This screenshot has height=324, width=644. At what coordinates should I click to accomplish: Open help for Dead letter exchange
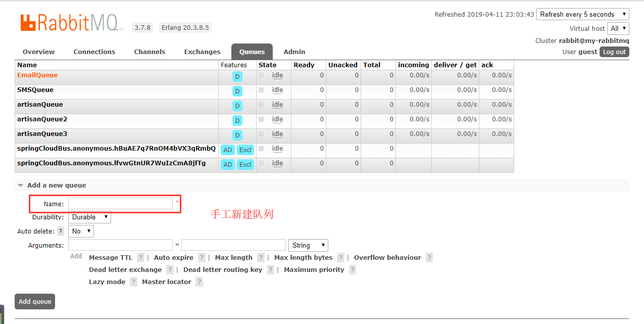(170, 270)
